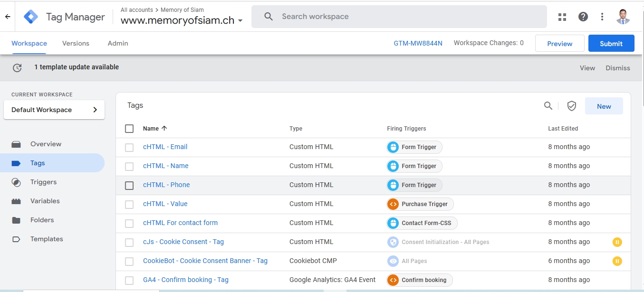Screen dimensions: 644x292
Task: Switch to the Versions tab
Action: click(x=76, y=43)
